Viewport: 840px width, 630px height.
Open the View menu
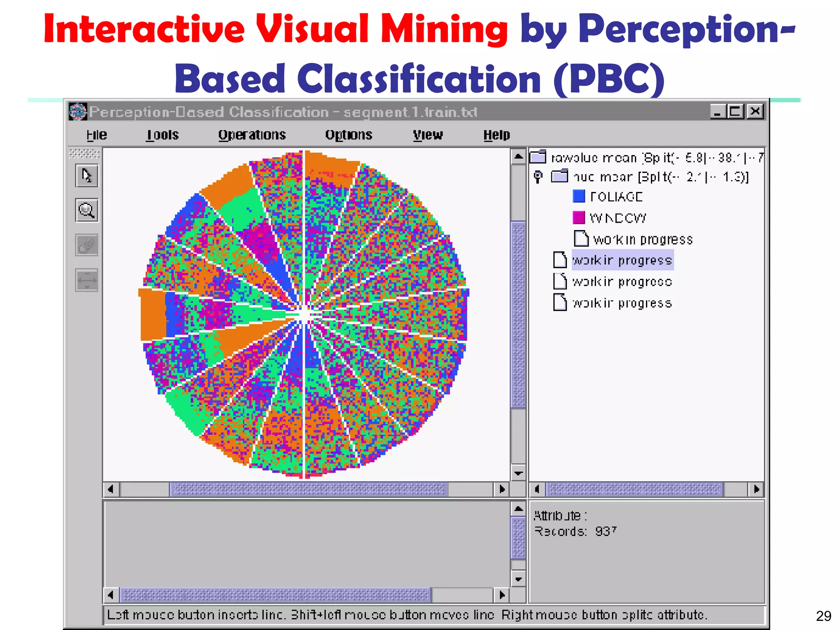pyautogui.click(x=428, y=135)
